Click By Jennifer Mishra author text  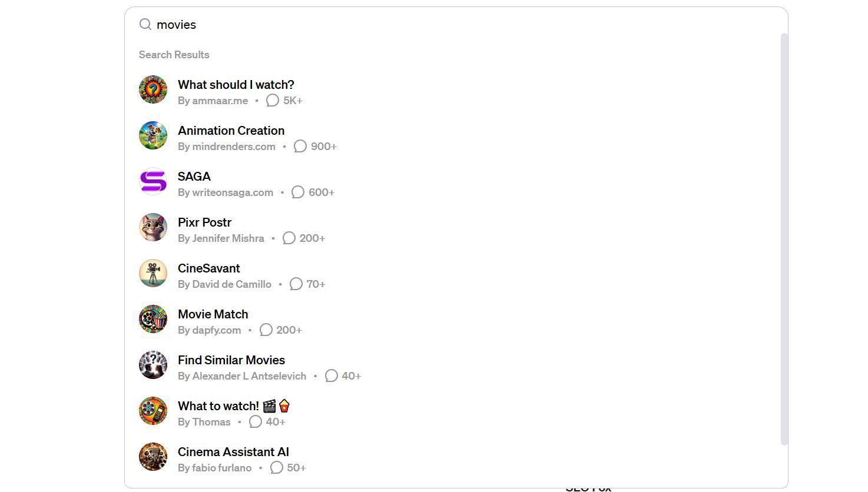coord(221,238)
